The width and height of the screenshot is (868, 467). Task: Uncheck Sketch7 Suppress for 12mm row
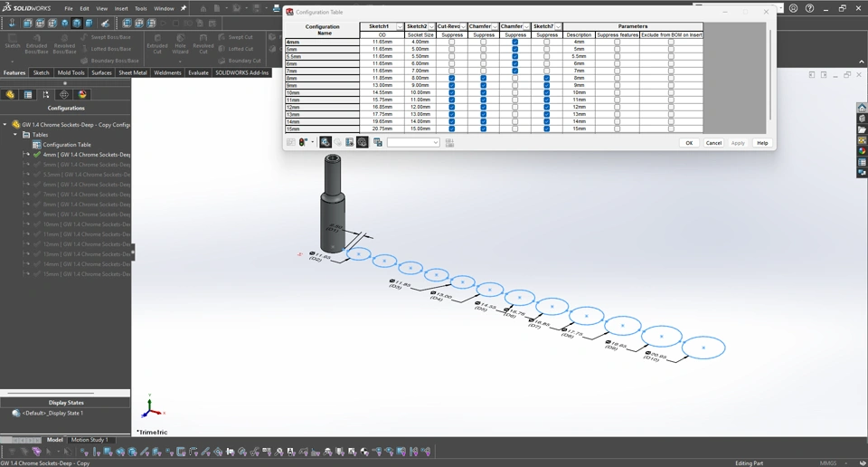(x=547, y=107)
